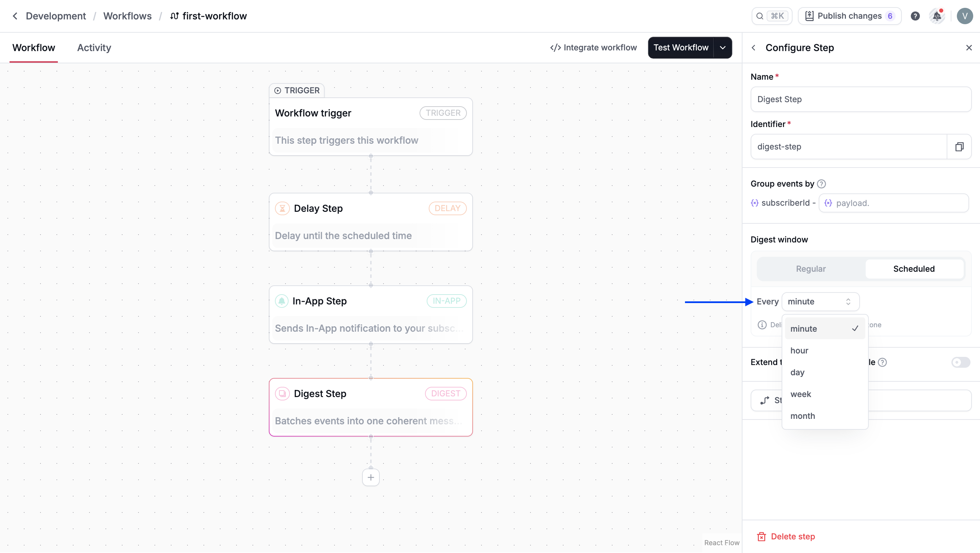
Task: Delete the Digest step
Action: pyautogui.click(x=786, y=536)
